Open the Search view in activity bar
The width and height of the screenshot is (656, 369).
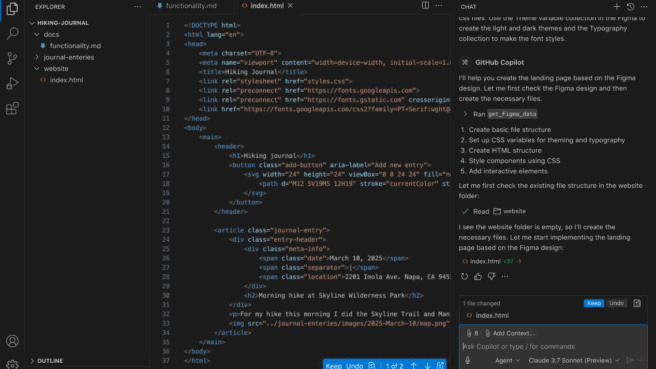12,33
